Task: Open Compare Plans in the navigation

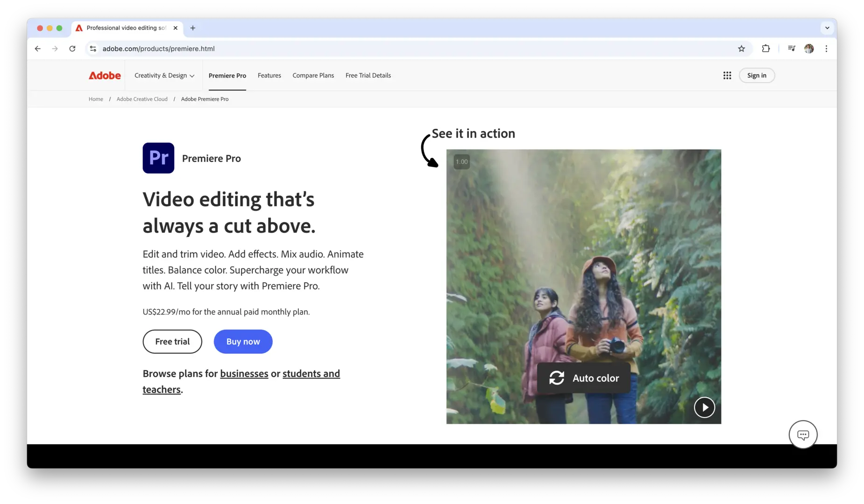Action: click(313, 76)
